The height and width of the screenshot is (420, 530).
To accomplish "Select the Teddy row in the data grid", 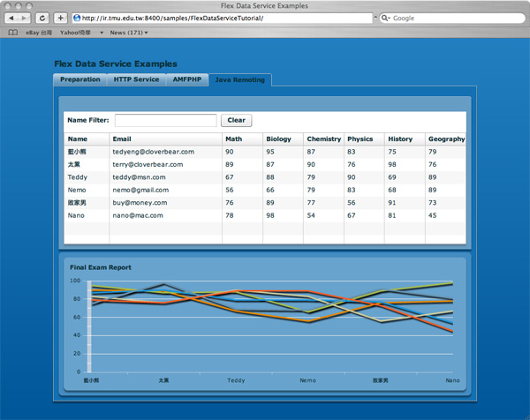I will (x=265, y=176).
